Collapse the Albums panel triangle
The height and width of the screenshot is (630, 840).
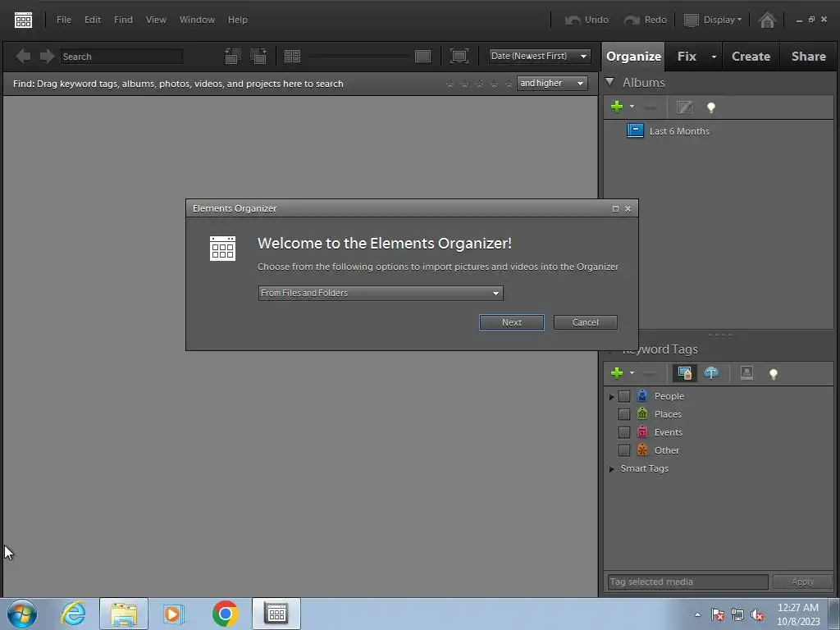[x=609, y=82]
